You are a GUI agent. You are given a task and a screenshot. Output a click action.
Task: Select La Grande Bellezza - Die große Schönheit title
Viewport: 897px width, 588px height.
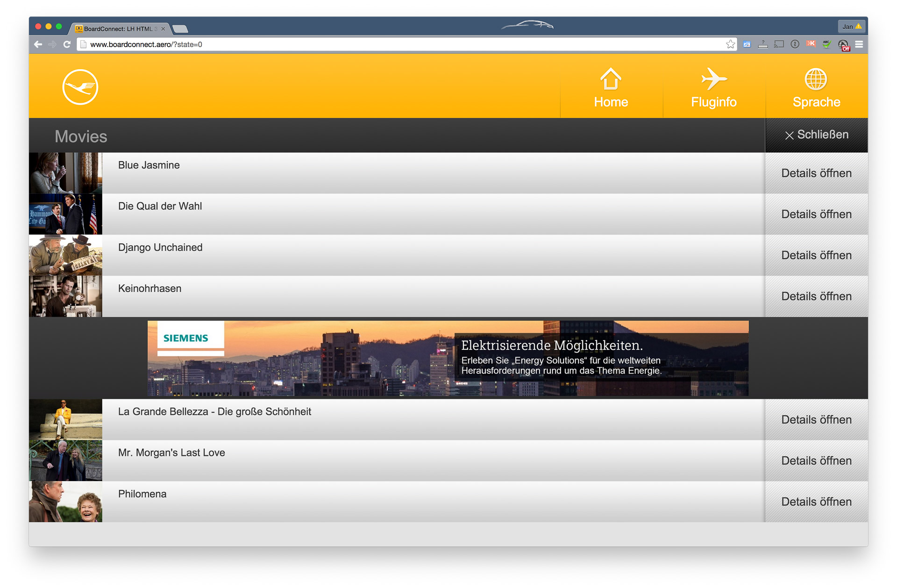click(214, 412)
